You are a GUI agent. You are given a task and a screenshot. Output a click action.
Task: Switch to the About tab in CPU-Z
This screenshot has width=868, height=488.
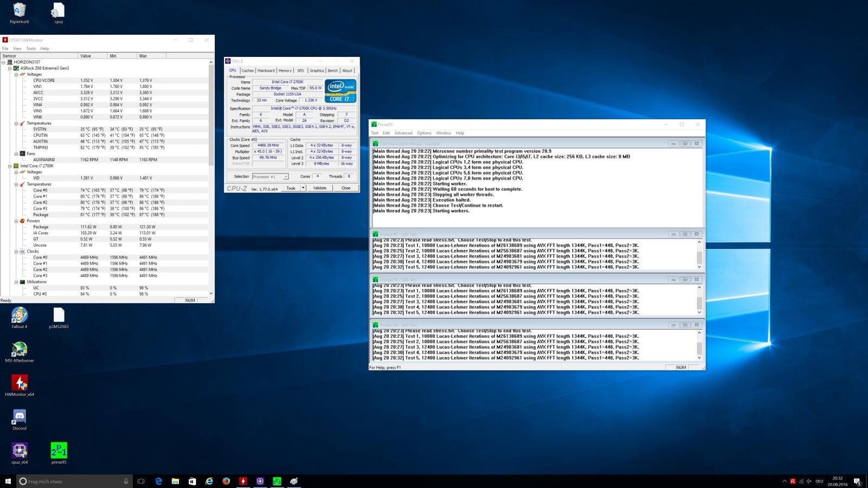347,70
